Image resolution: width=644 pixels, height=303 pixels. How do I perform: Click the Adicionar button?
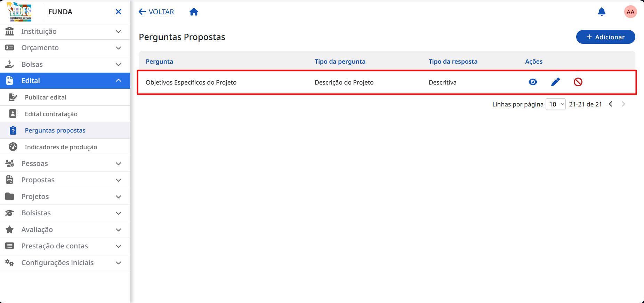[605, 37]
